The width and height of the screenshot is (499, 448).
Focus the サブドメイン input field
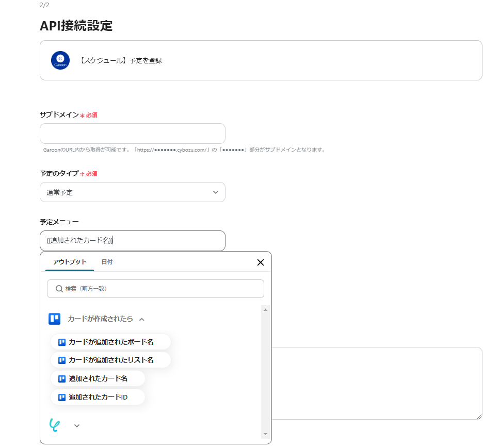(x=133, y=134)
